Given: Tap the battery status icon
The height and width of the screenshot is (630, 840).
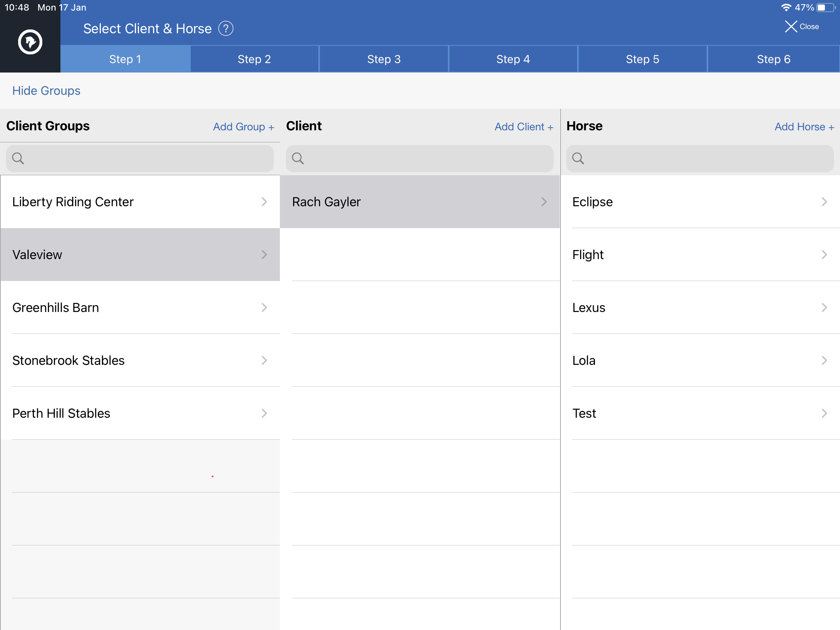Looking at the screenshot, I should [x=826, y=8].
